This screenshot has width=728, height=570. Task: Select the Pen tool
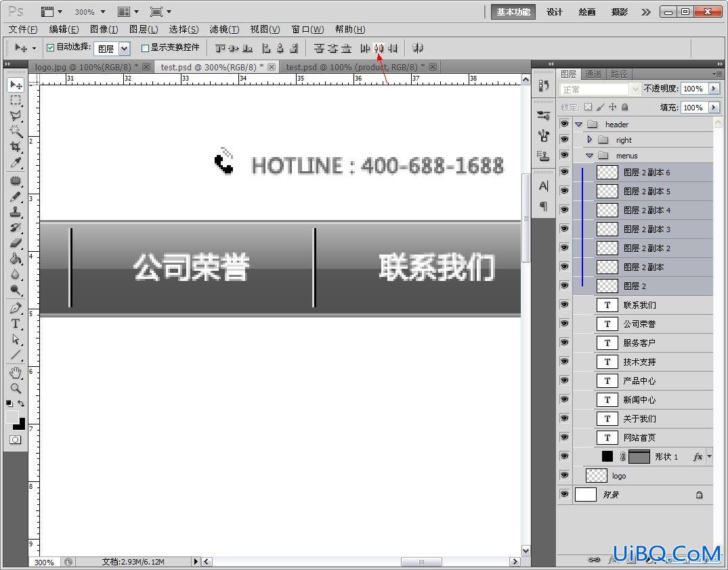pos(16,308)
